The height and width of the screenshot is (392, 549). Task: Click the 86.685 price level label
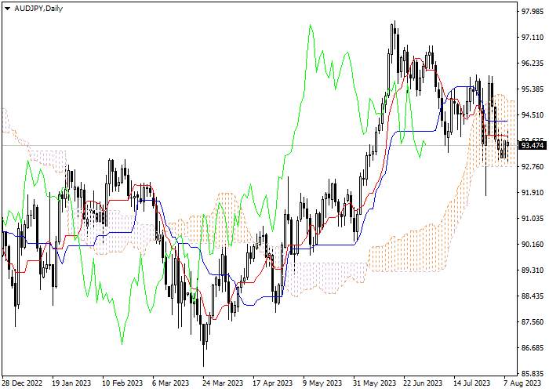533,348
